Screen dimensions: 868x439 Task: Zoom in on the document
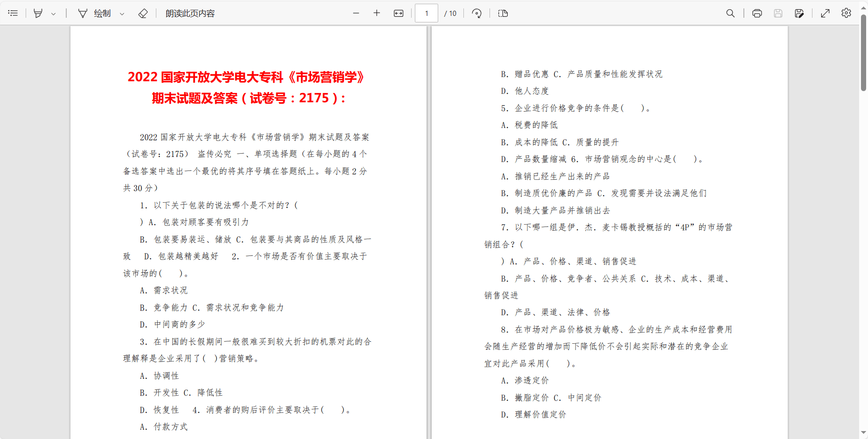pos(376,13)
